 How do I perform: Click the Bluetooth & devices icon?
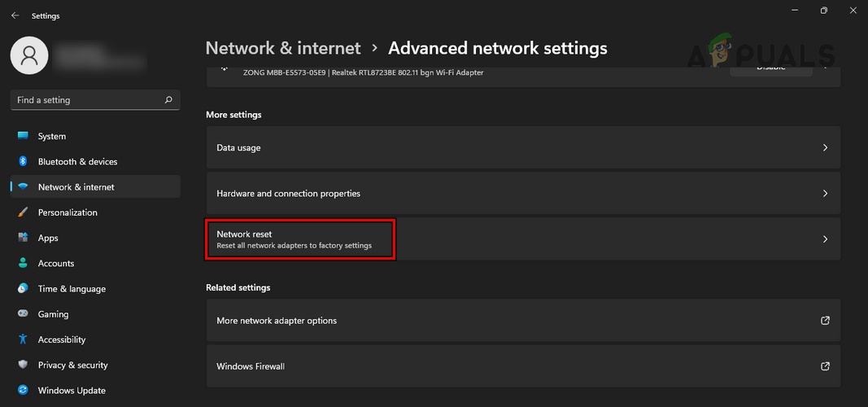23,161
